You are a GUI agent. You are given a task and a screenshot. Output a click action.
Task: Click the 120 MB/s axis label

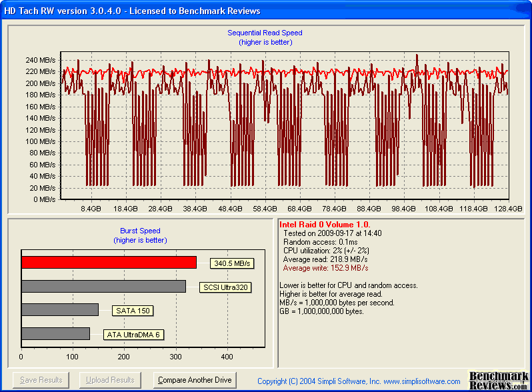(x=41, y=130)
